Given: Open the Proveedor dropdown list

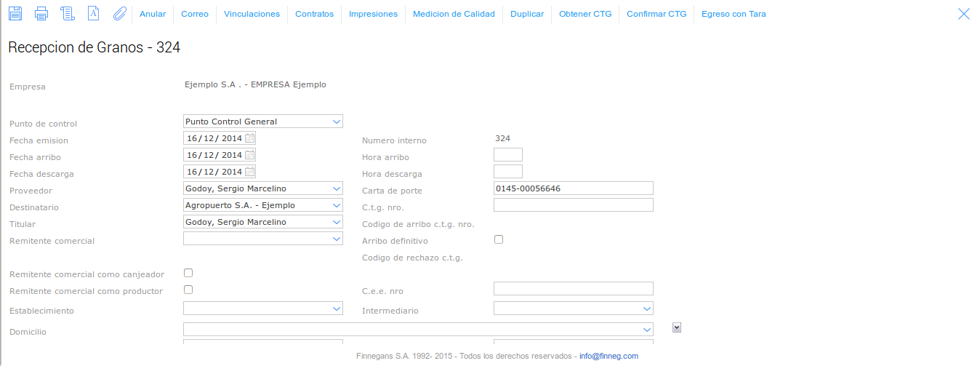Looking at the screenshot, I should (336, 188).
